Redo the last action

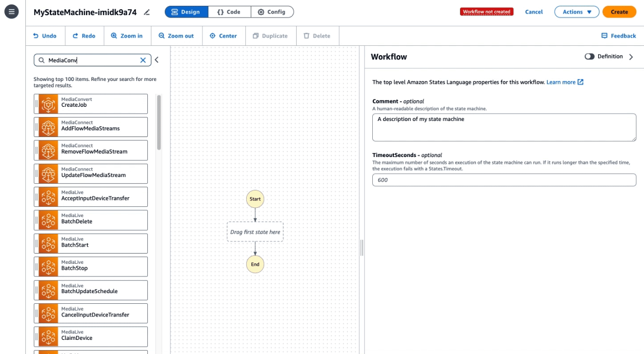[84, 36]
